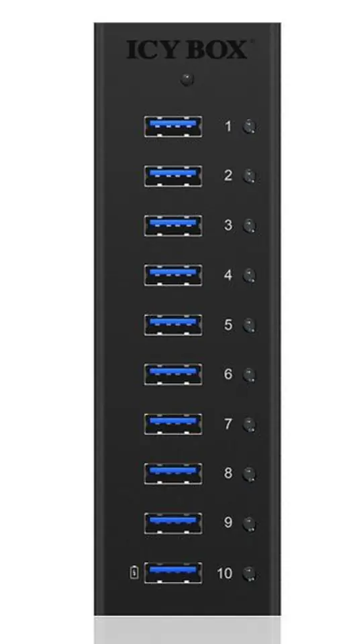Click the blue USB port numbered 4
Image resolution: width=357 pixels, height=644 pixels.
click(x=173, y=275)
